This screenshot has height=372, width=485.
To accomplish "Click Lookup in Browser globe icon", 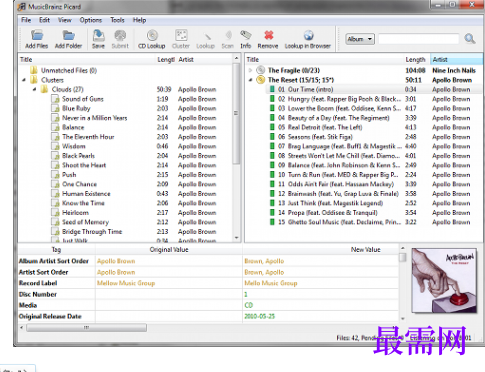I will 308,35.
